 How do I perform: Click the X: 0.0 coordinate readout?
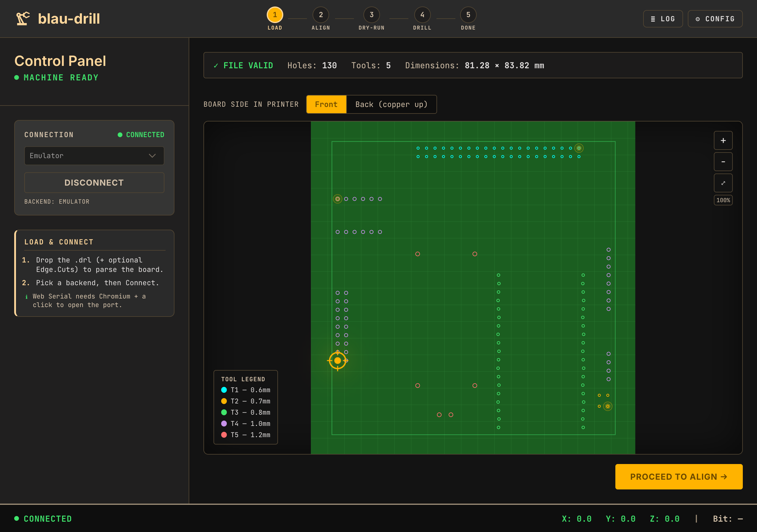576,518
